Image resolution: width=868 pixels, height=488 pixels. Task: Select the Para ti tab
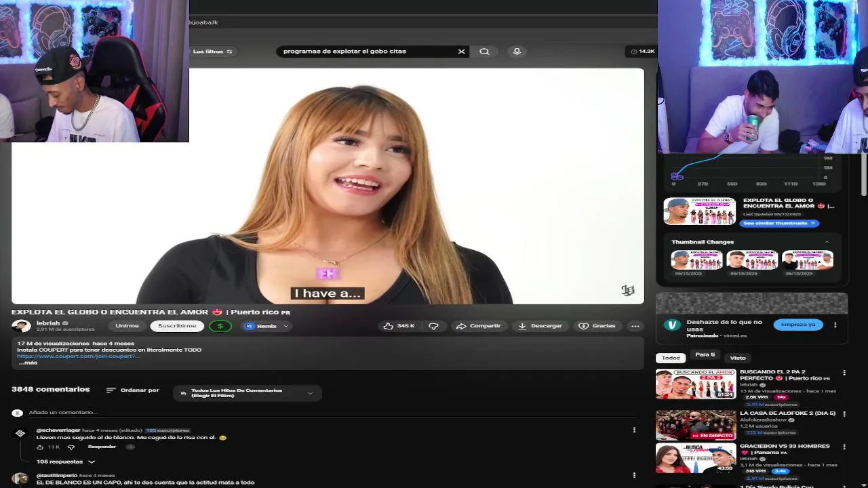(705, 354)
